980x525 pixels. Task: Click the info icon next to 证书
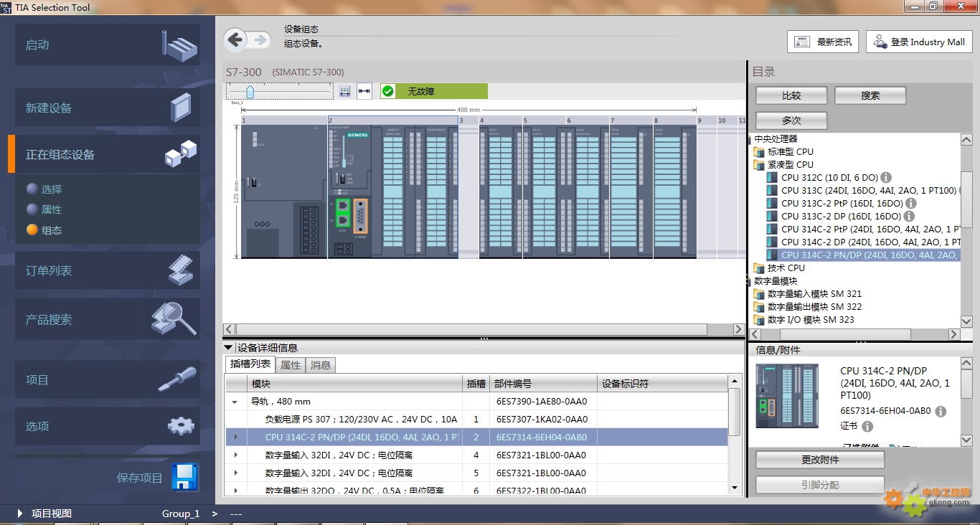coord(867,426)
